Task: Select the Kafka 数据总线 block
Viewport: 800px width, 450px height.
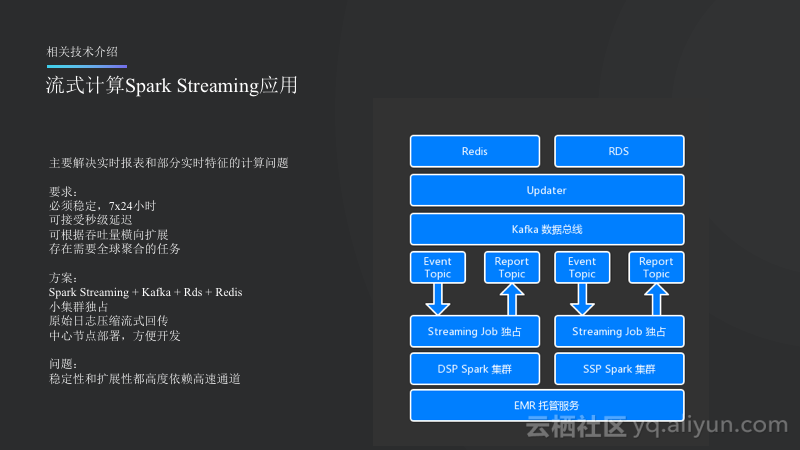Action: [547, 229]
